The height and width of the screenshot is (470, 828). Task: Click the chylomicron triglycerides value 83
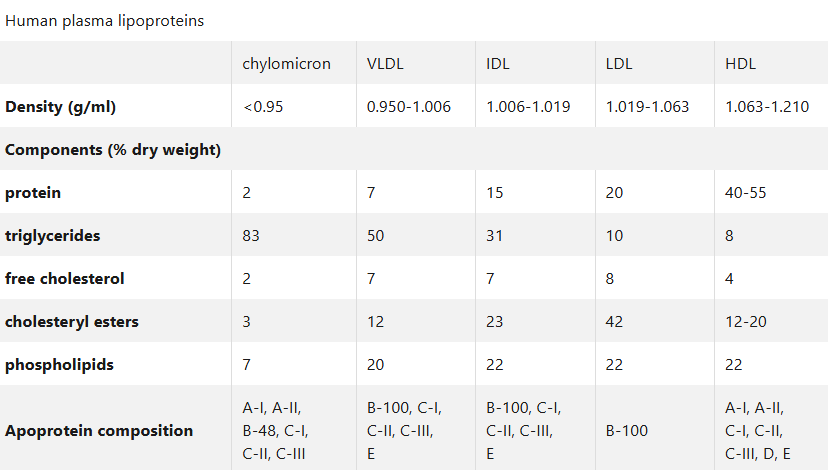[x=251, y=236]
